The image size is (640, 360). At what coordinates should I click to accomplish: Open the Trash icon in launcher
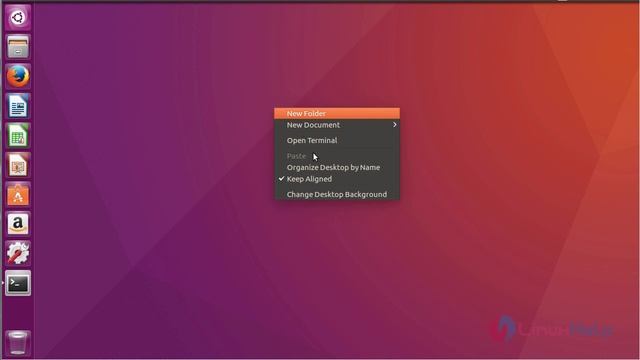pos(18,342)
